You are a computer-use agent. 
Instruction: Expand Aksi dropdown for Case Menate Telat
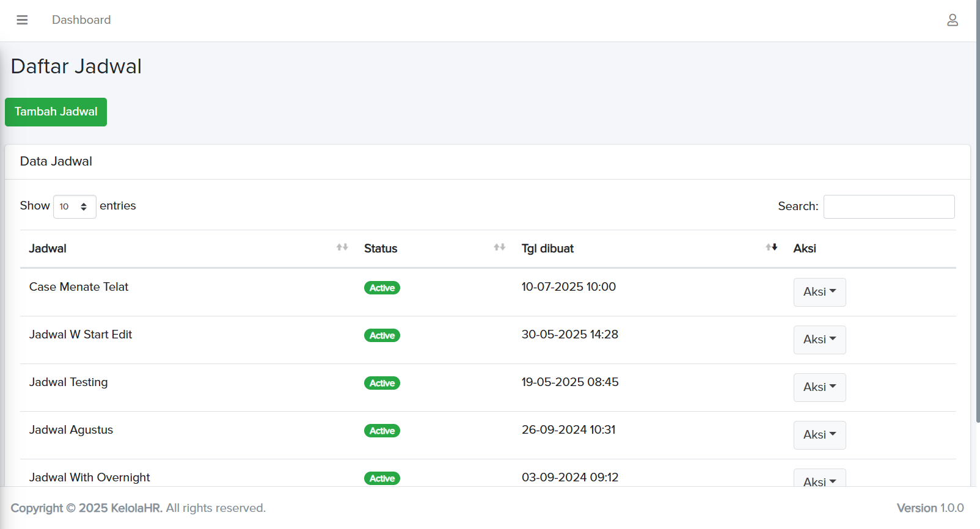pos(819,292)
